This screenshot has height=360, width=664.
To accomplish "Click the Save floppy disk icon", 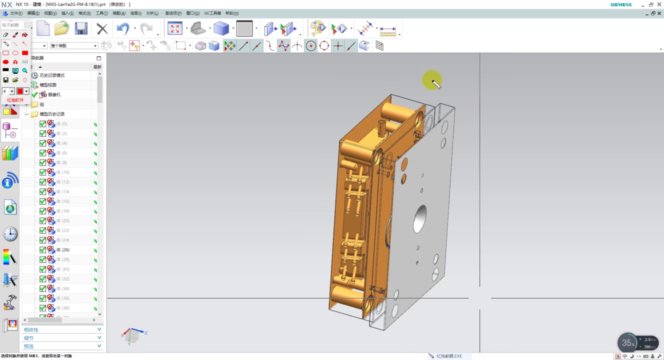I will (81, 29).
